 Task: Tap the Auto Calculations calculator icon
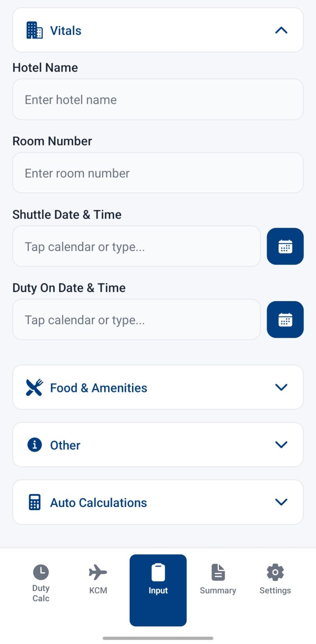35,502
